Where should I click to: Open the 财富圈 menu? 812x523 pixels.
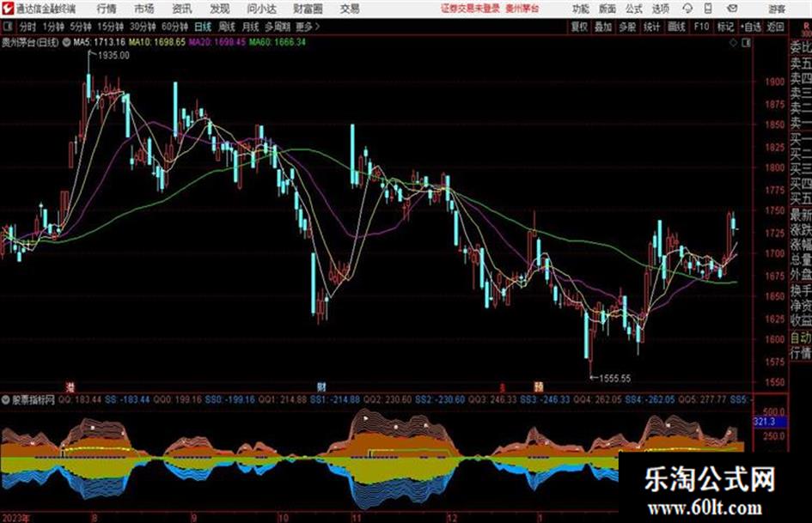coord(308,9)
